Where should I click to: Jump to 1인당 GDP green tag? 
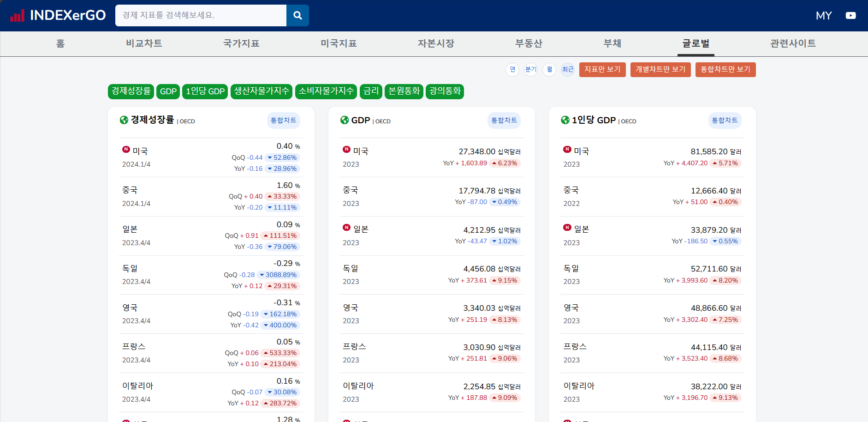tap(205, 91)
